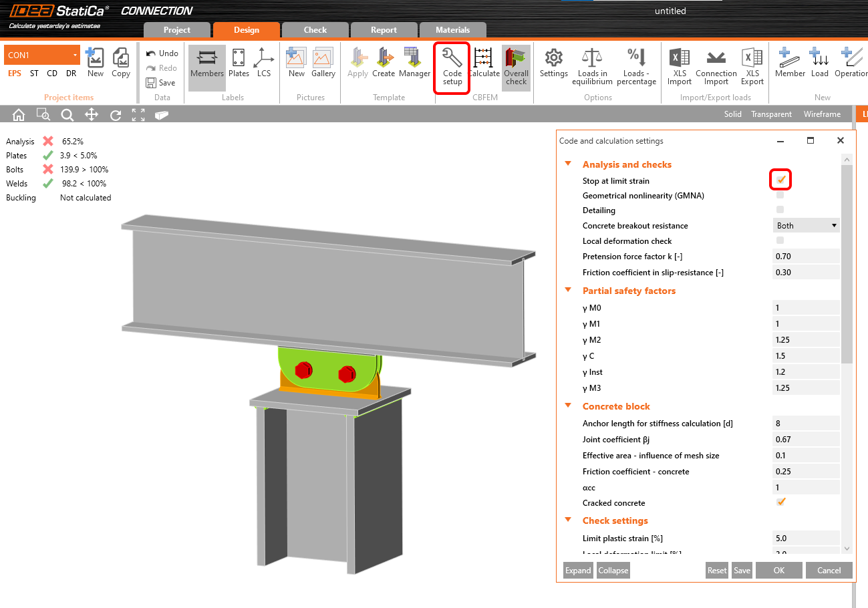
Task: Uncheck the Cracked concrete option
Action: (780, 502)
